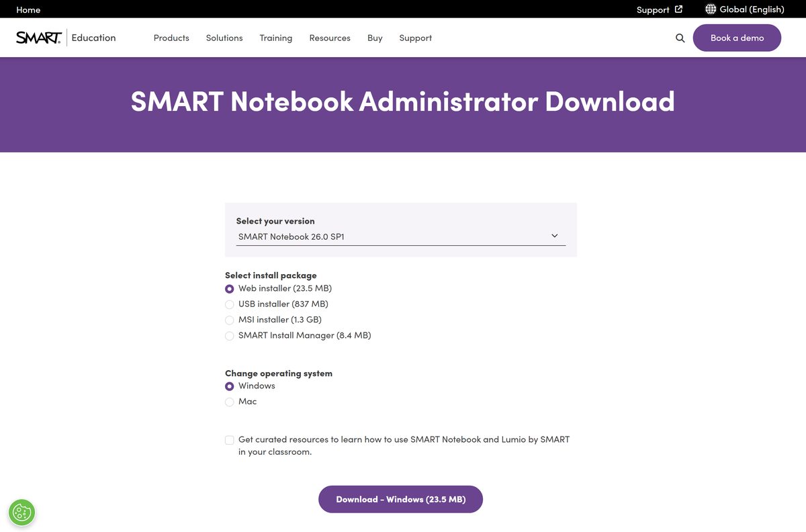Open the Products menu
The width and height of the screenshot is (806, 532).
point(171,38)
